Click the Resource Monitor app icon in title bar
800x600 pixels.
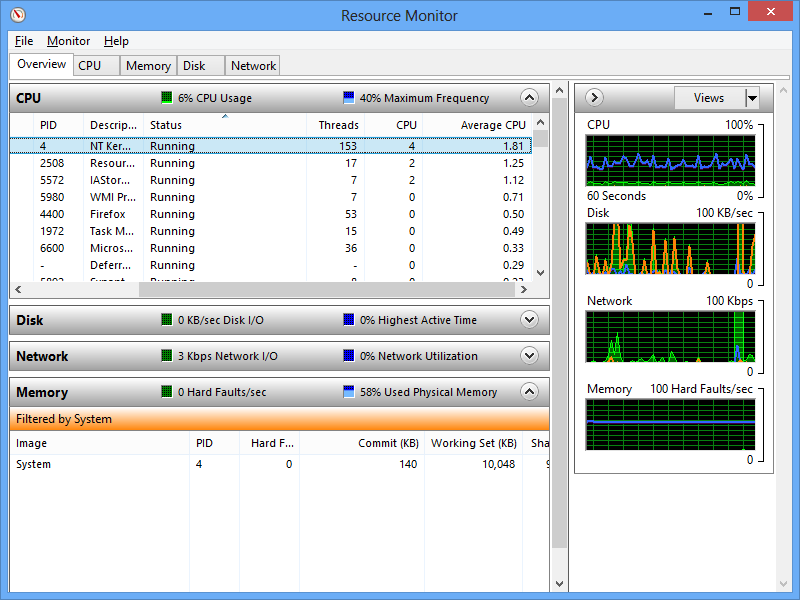click(x=18, y=15)
